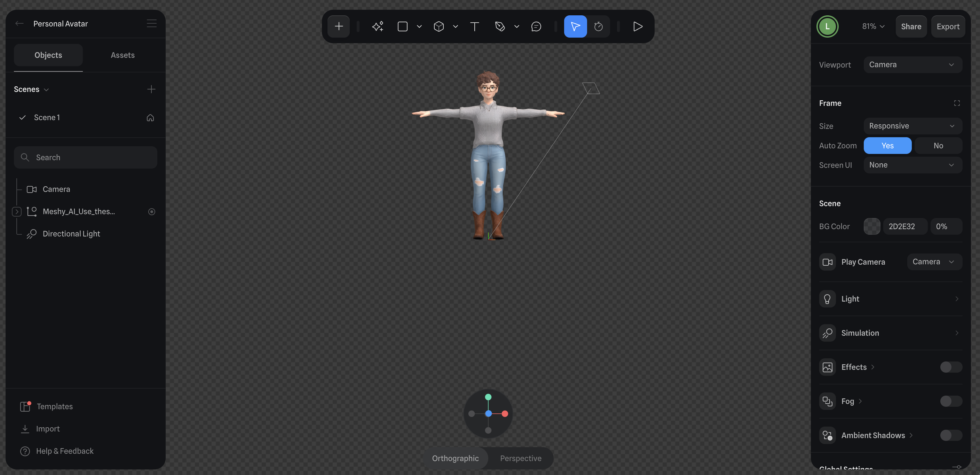Open the Screen UI None dropdown
This screenshot has height=475, width=980.
pyautogui.click(x=913, y=165)
